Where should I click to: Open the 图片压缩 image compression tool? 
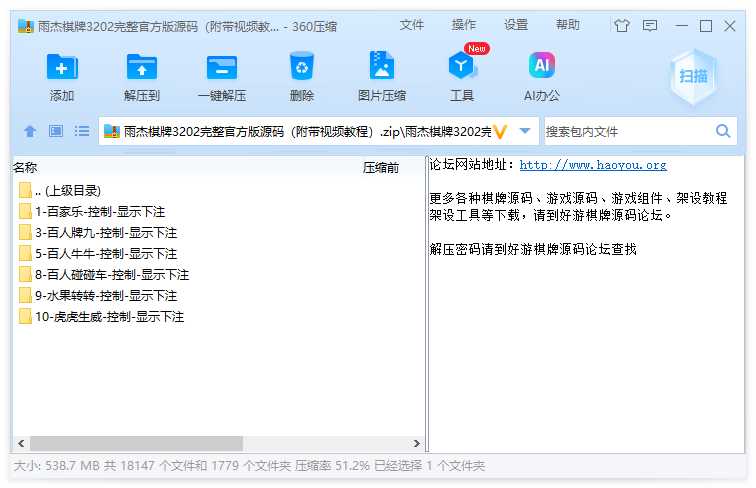[382, 65]
